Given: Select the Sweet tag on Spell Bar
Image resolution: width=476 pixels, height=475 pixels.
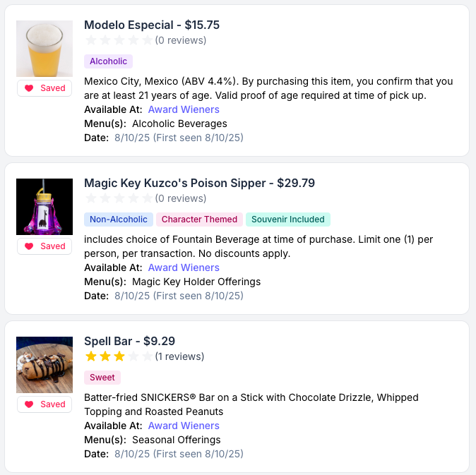Looking at the screenshot, I should pyautogui.click(x=102, y=378).
